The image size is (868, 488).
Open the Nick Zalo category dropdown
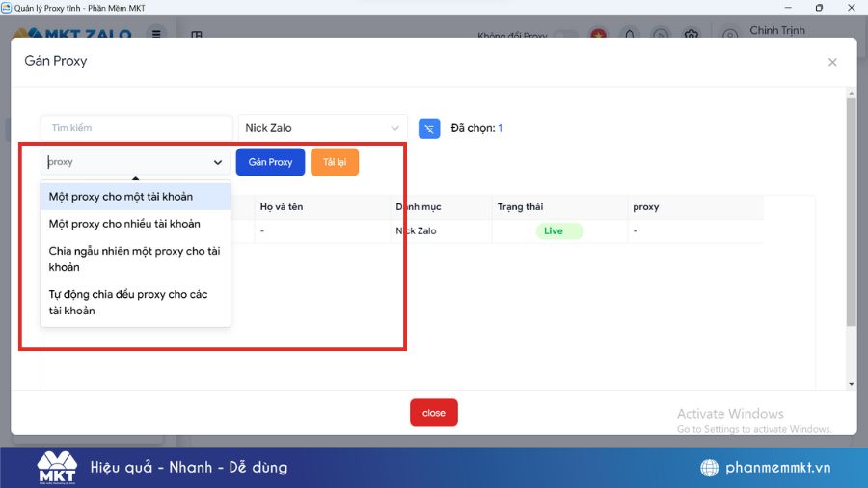pos(322,128)
